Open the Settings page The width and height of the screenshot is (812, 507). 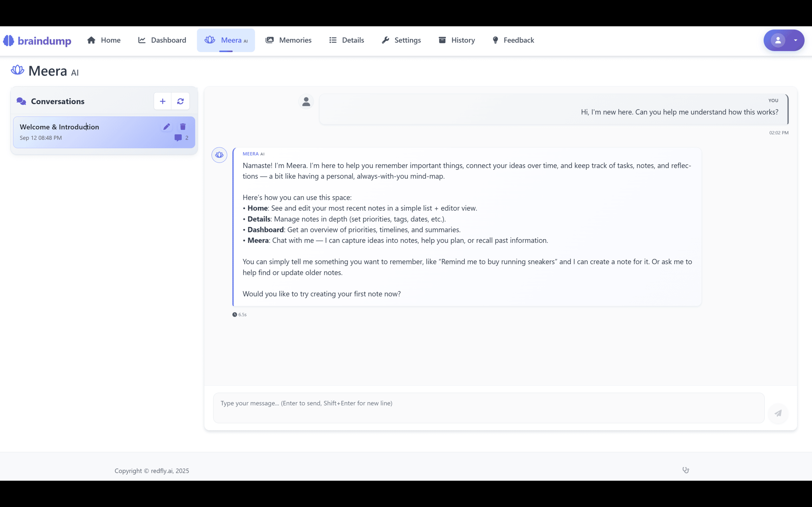pos(401,40)
